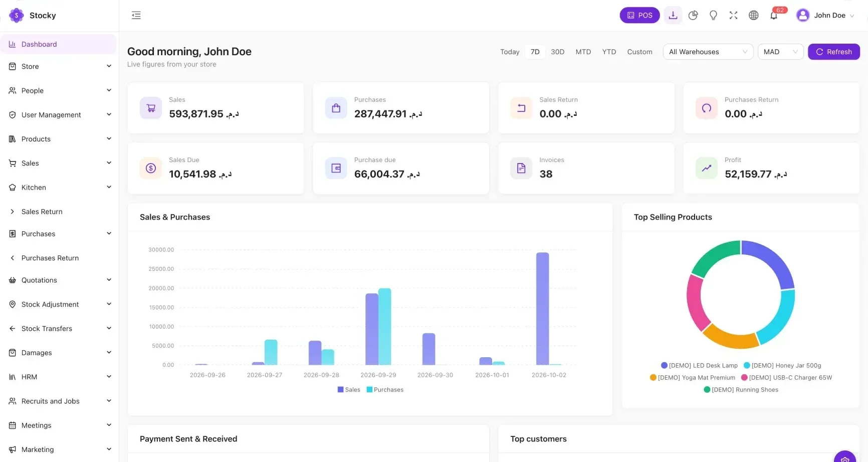Click the purple donut chart segment
Viewport: 868px width, 462px height.
pos(772,262)
